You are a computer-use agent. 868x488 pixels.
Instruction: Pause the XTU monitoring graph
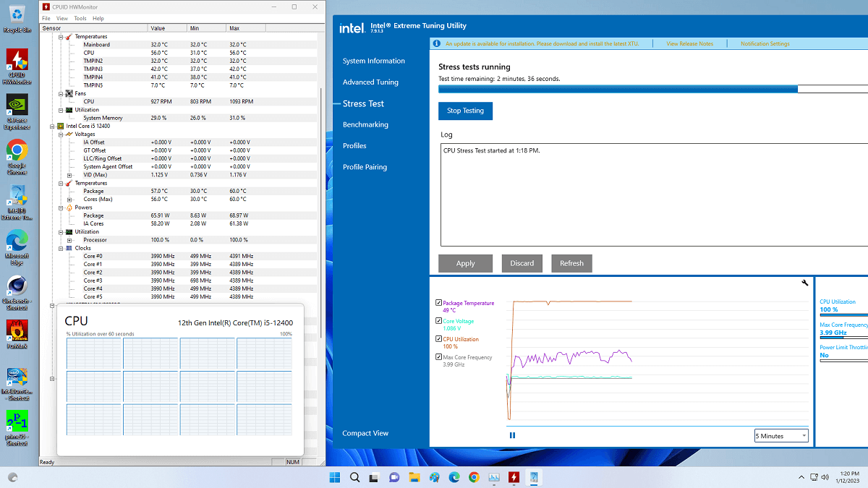point(513,435)
